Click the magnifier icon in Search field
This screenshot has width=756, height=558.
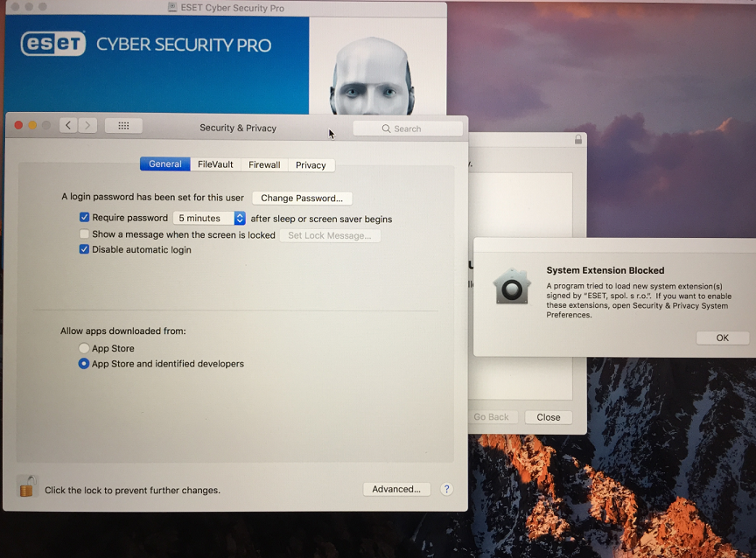[386, 129]
